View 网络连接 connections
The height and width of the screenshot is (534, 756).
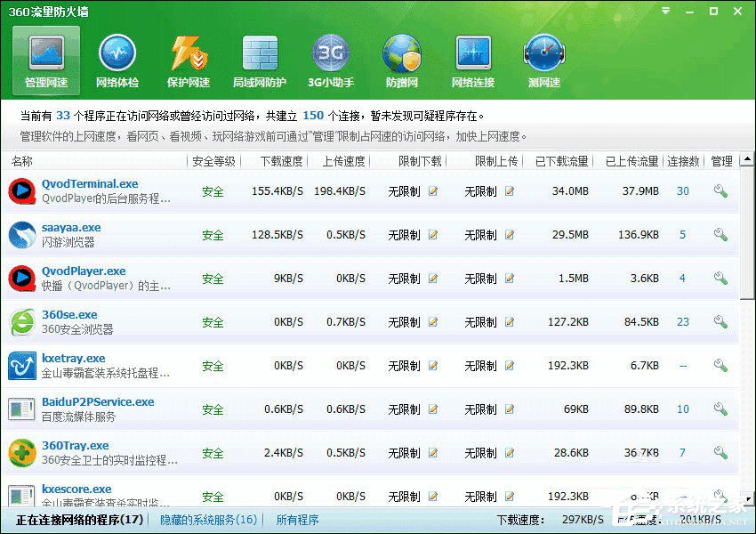click(x=473, y=60)
